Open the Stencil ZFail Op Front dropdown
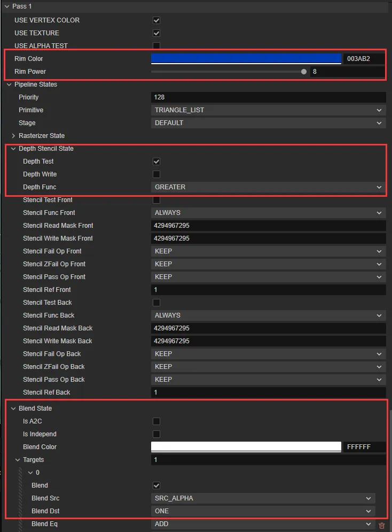The width and height of the screenshot is (392, 532). (x=268, y=264)
